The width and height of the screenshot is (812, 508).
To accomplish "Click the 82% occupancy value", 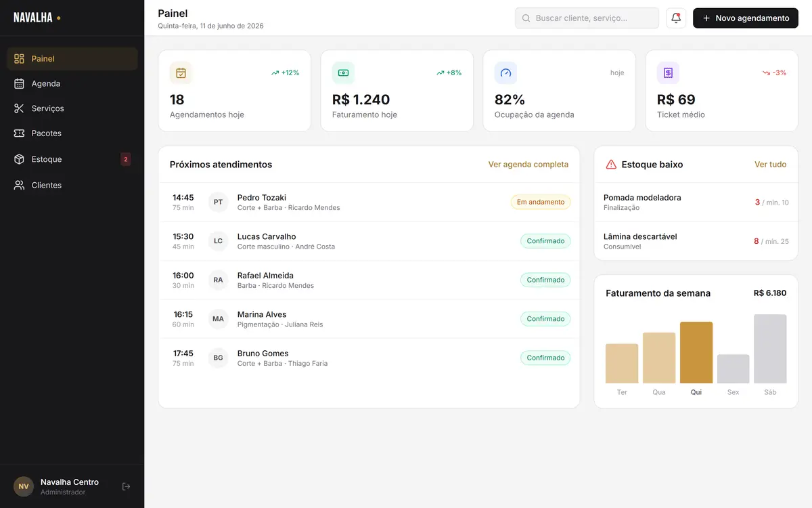I will click(510, 100).
